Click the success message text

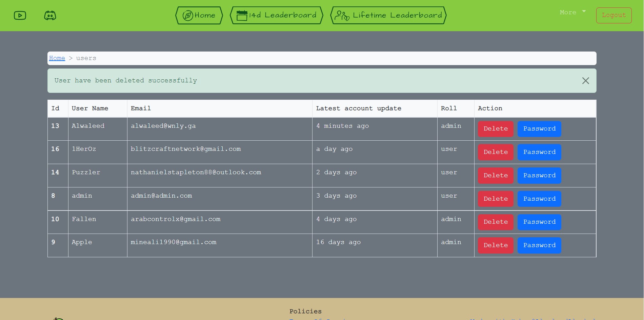pyautogui.click(x=126, y=81)
